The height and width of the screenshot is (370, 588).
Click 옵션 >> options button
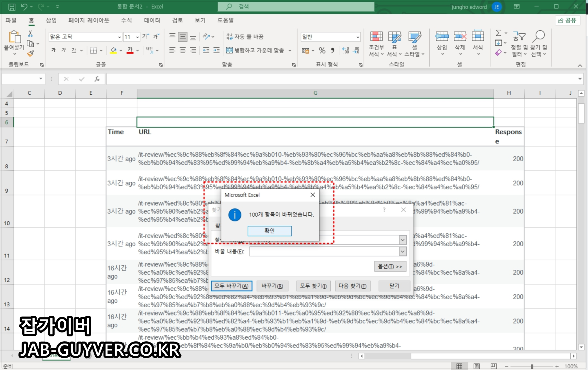(x=390, y=267)
